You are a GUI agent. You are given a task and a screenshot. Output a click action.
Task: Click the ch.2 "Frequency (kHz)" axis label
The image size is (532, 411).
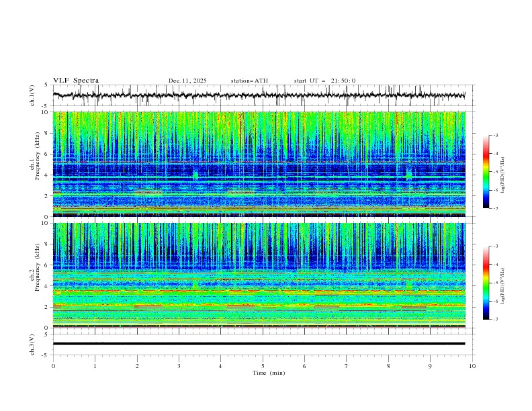pyautogui.click(x=38, y=267)
